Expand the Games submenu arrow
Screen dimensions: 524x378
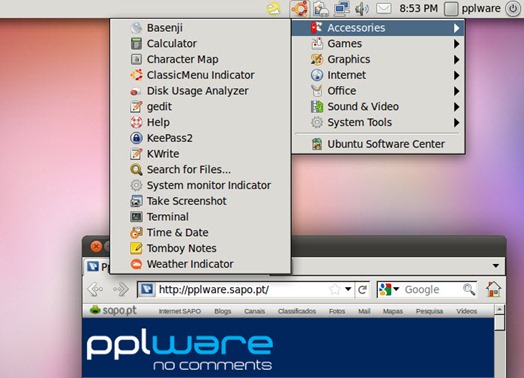[x=456, y=44]
